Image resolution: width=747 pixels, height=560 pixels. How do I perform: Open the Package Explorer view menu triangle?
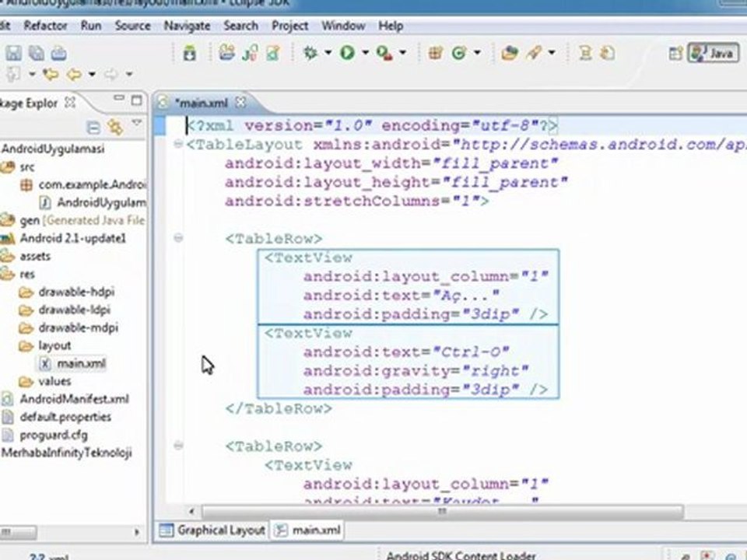point(137,123)
